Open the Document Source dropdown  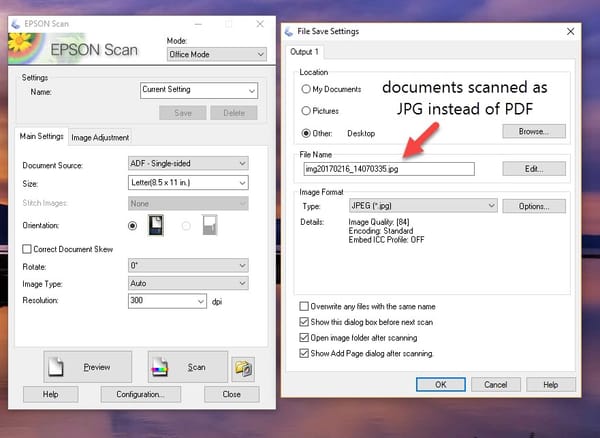(x=188, y=163)
